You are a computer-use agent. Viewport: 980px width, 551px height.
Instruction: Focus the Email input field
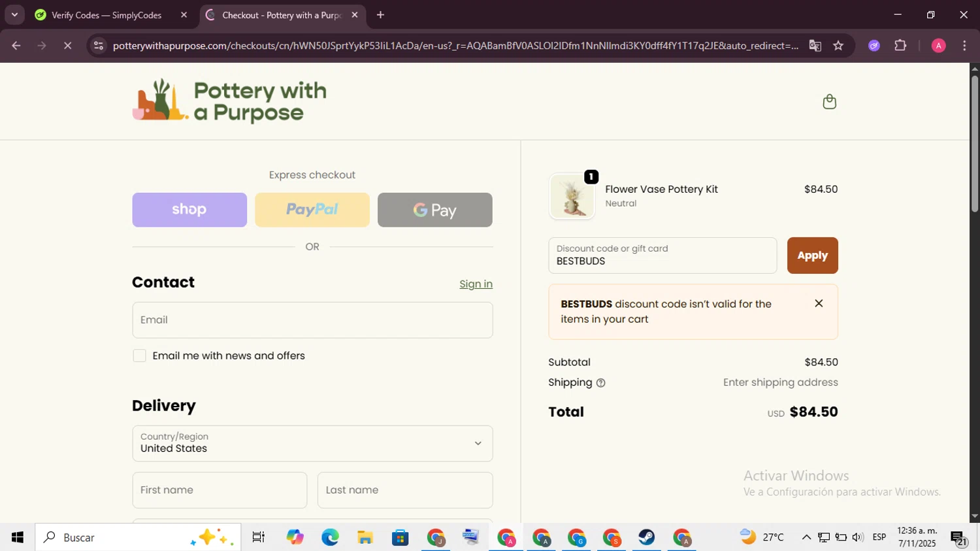point(312,320)
